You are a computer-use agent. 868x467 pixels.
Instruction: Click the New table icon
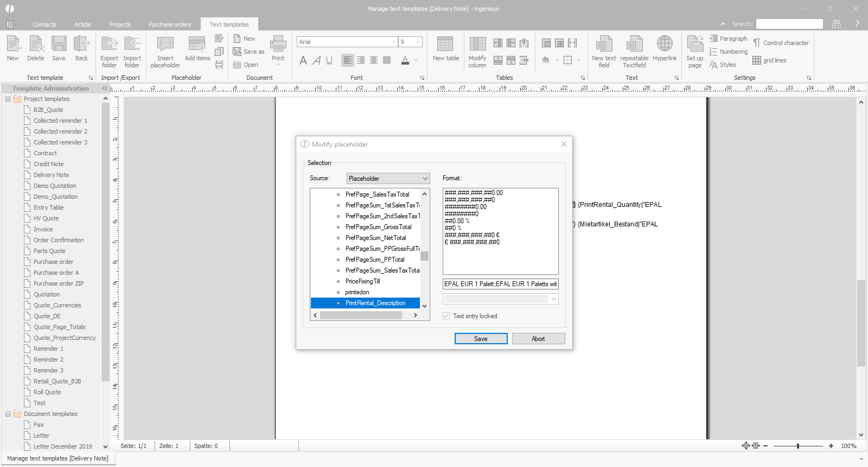pyautogui.click(x=445, y=45)
